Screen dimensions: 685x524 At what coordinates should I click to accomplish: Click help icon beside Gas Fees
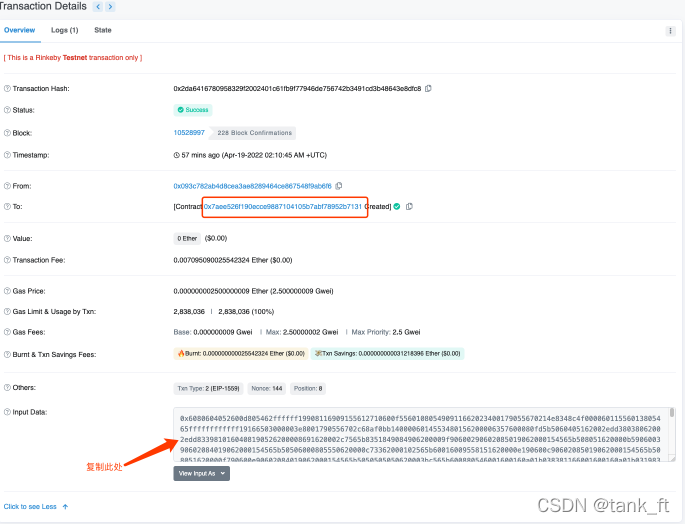(7, 332)
